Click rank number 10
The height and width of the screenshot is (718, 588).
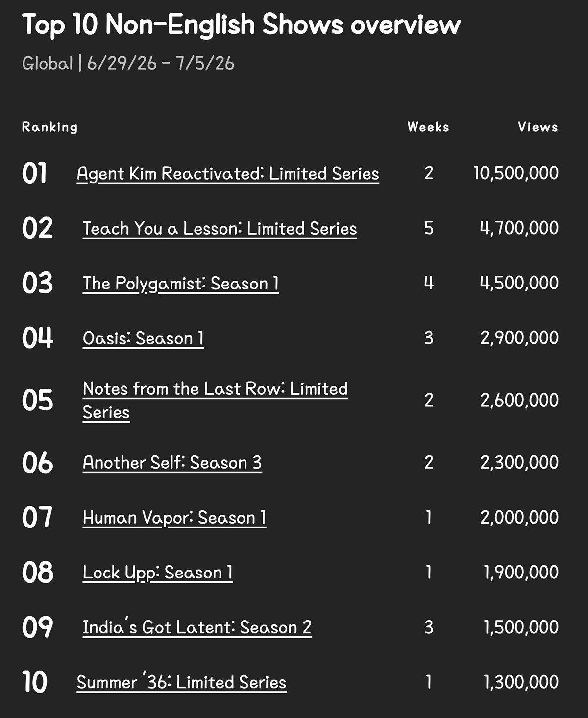(x=34, y=682)
